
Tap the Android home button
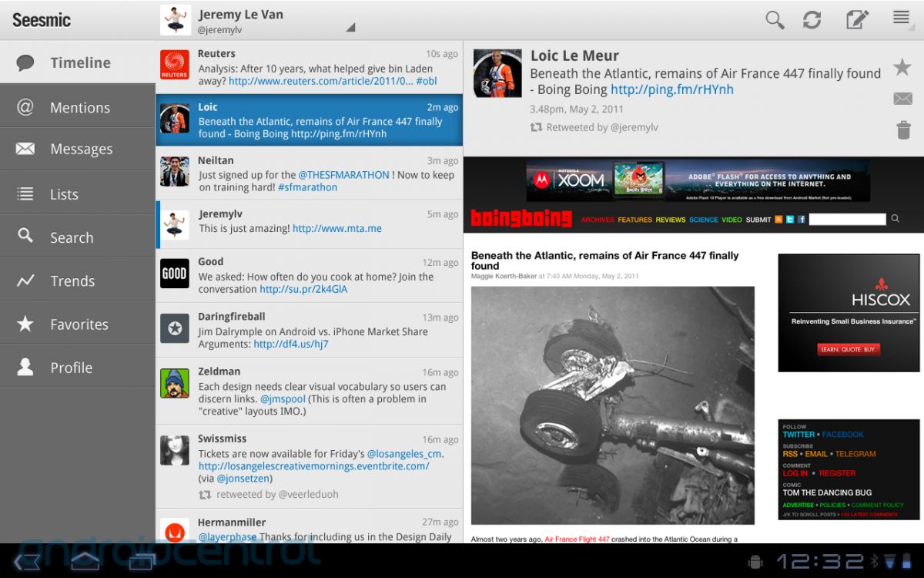click(x=85, y=561)
